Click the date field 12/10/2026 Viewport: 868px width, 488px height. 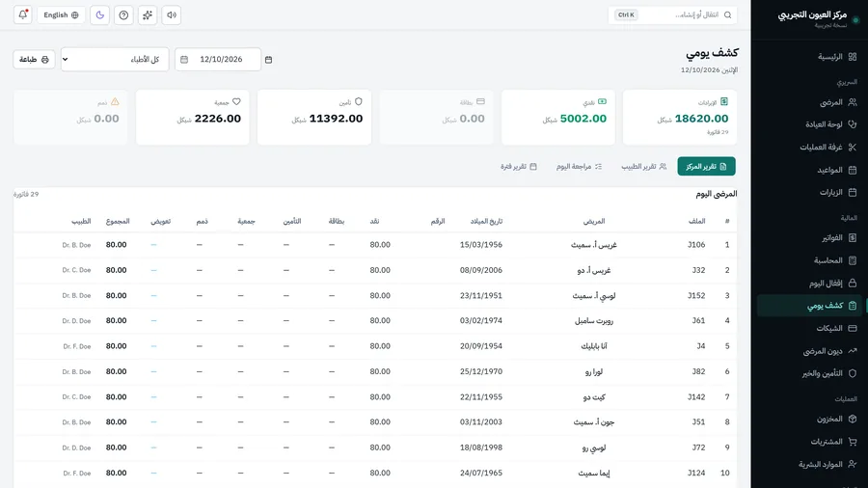218,59
